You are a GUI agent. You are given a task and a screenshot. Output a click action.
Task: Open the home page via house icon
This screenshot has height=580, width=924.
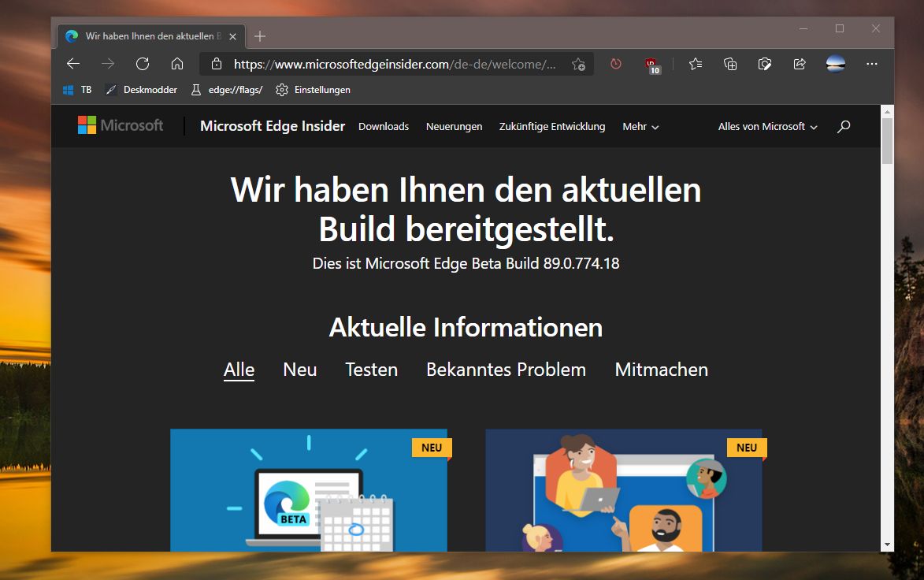click(x=176, y=64)
